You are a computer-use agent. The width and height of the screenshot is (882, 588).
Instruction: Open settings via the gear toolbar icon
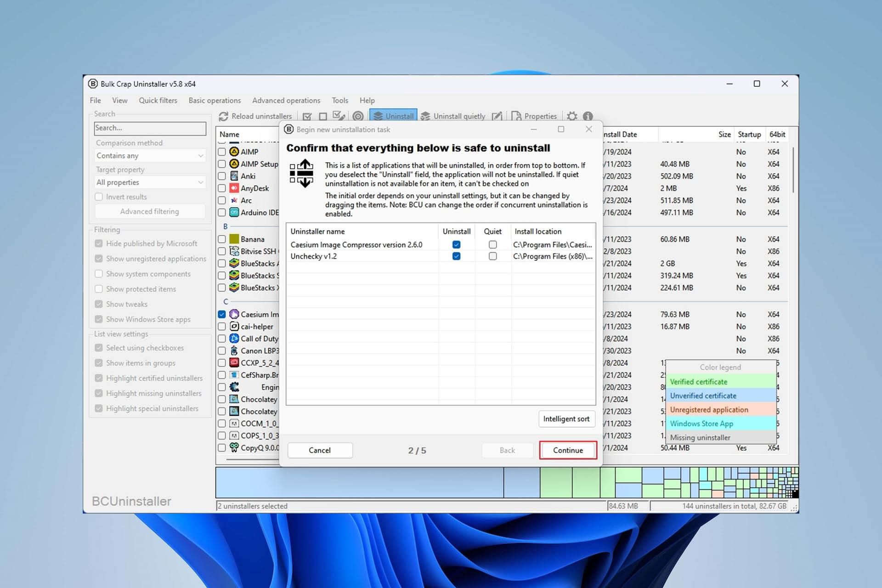click(x=572, y=116)
